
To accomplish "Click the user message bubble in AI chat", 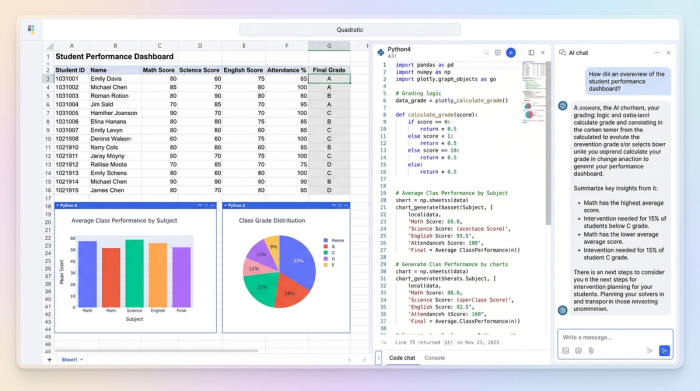I will (628, 81).
